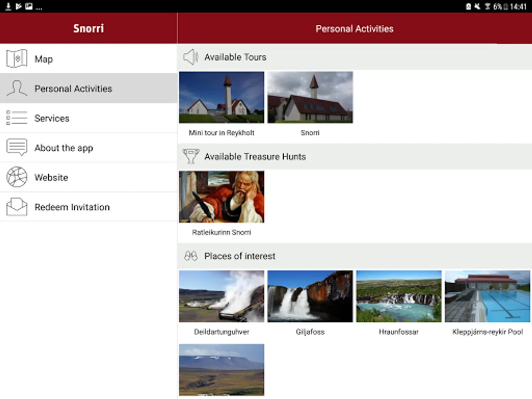Click the folded map icon

pyautogui.click(x=17, y=59)
